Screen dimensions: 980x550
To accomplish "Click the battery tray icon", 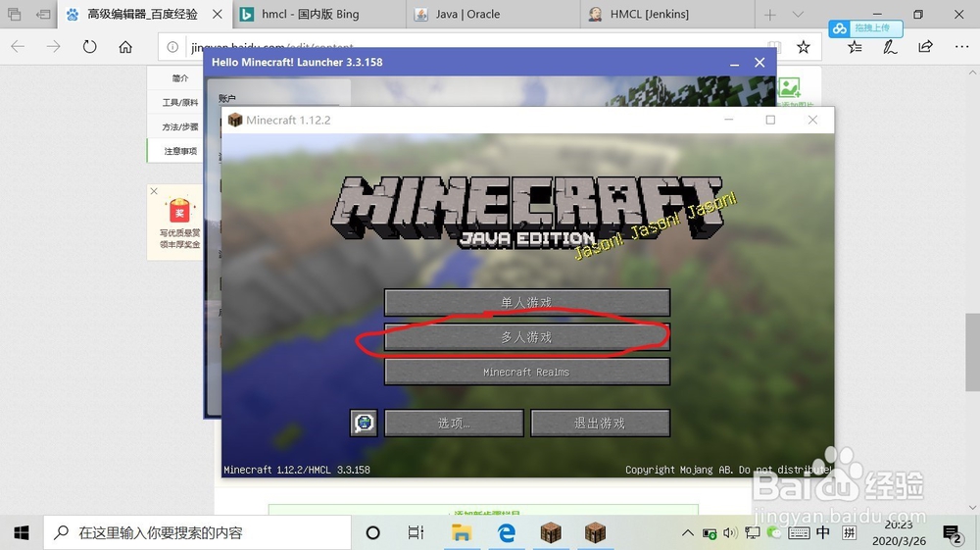I will (710, 533).
